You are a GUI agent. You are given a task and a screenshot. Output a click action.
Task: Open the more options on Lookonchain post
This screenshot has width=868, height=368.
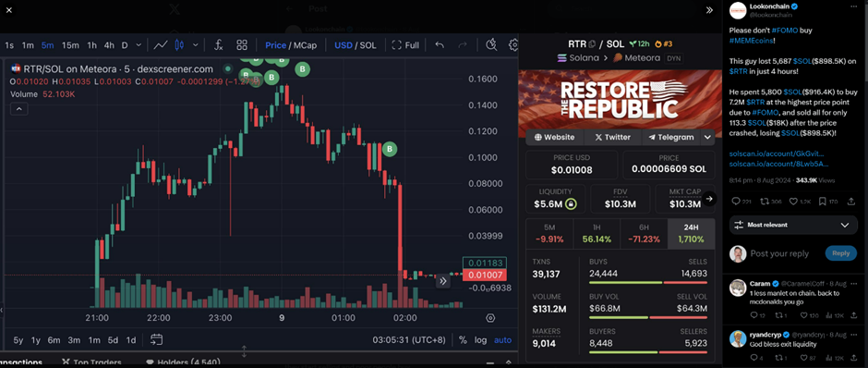853,6
